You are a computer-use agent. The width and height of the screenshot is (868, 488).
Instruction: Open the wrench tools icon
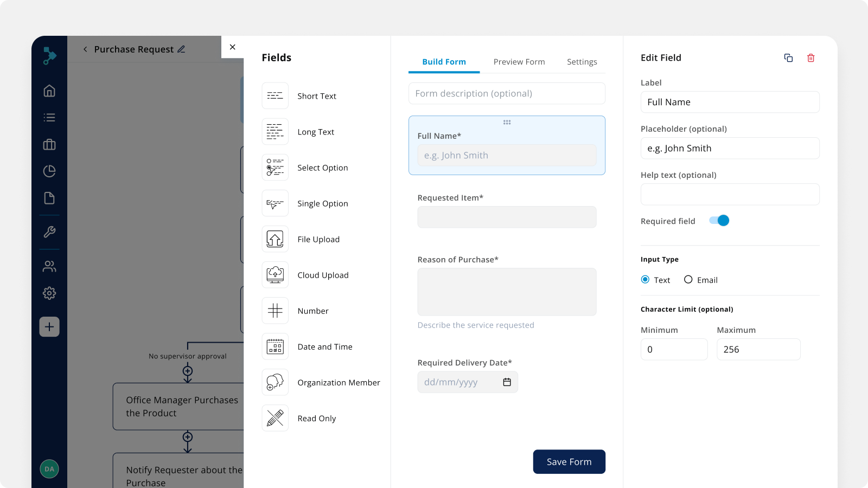[49, 232]
